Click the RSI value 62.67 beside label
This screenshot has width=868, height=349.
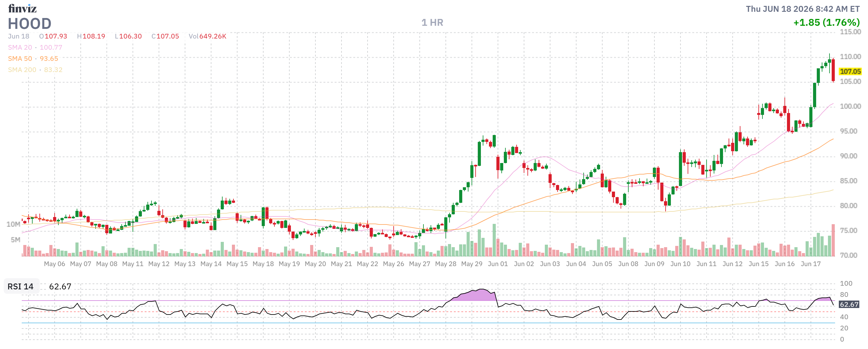60,287
